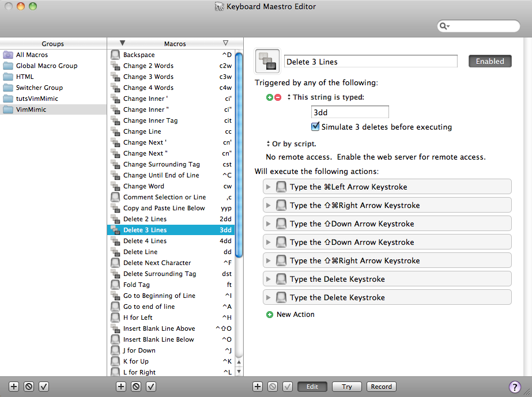Click the Macros column header
This screenshot has height=397, width=532.
coord(175,43)
